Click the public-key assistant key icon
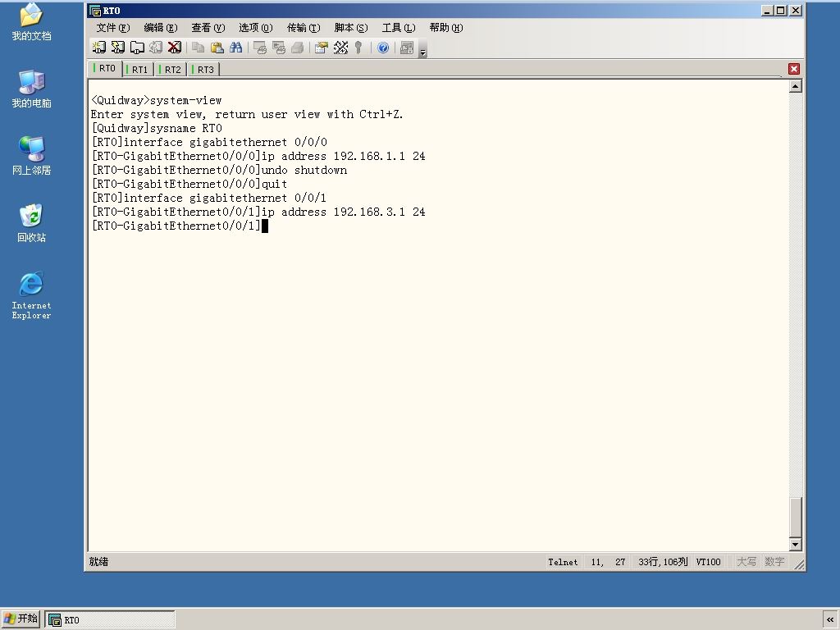Viewport: 840px width, 630px height. pos(358,48)
